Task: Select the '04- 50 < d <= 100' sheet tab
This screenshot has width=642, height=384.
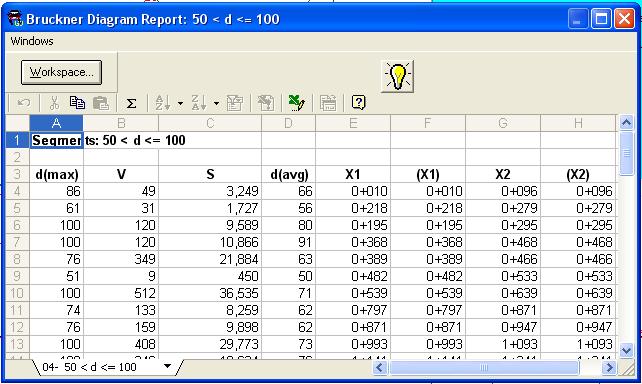Action: 89,367
